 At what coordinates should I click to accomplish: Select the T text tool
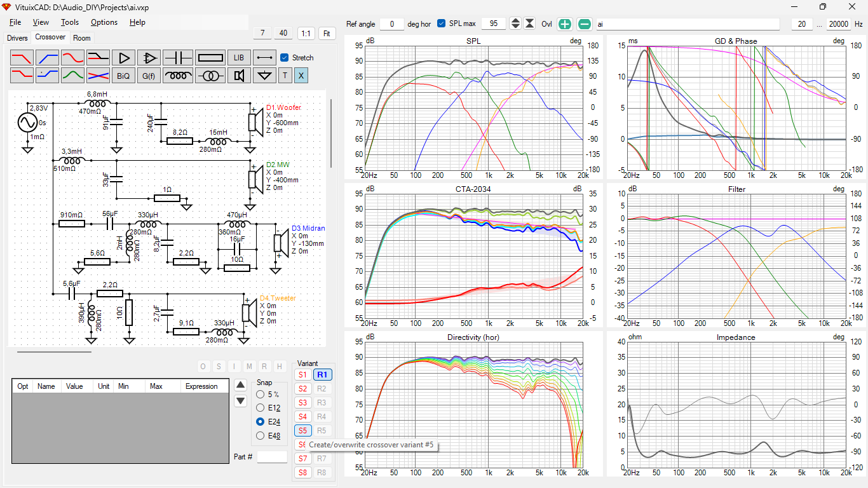285,76
